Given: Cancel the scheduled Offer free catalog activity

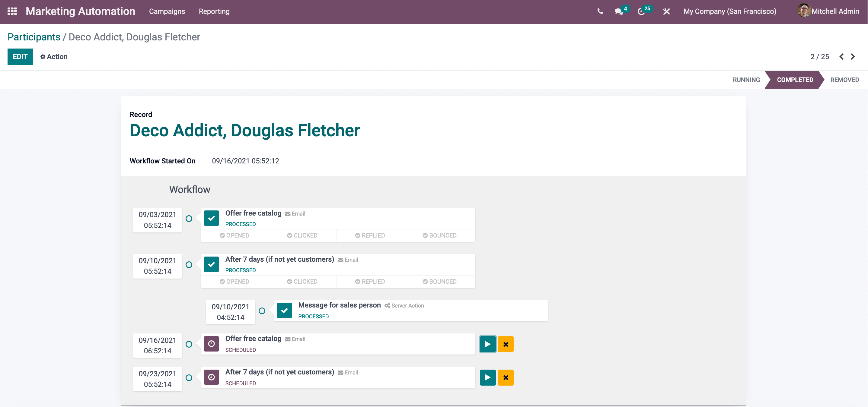Looking at the screenshot, I should point(506,344).
